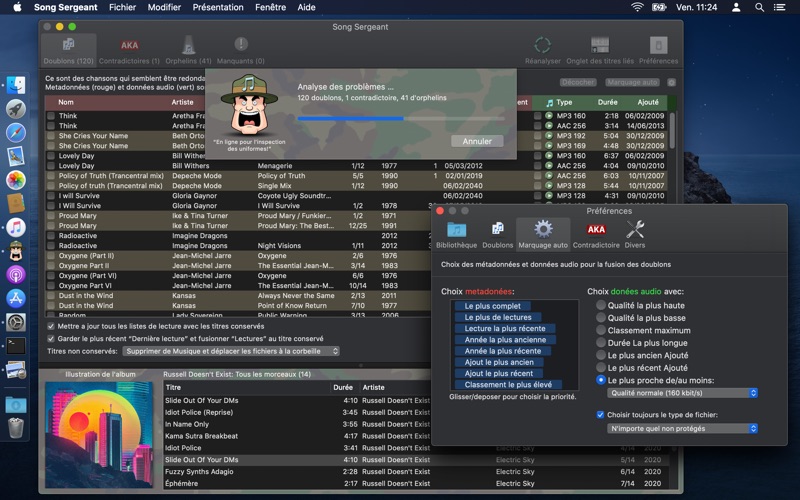Open the Orphelins (41) toolbar icon
Image resolution: width=800 pixels, height=500 pixels.
(x=188, y=51)
